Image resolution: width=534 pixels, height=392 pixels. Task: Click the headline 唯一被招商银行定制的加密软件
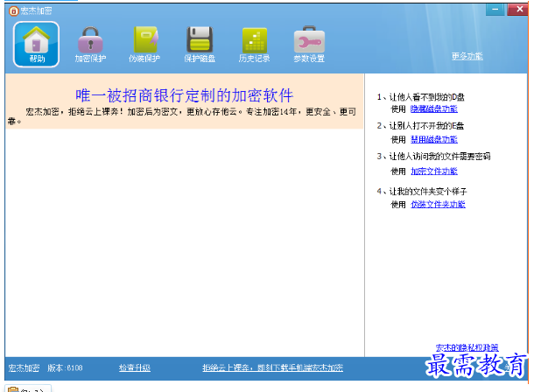[x=184, y=95]
